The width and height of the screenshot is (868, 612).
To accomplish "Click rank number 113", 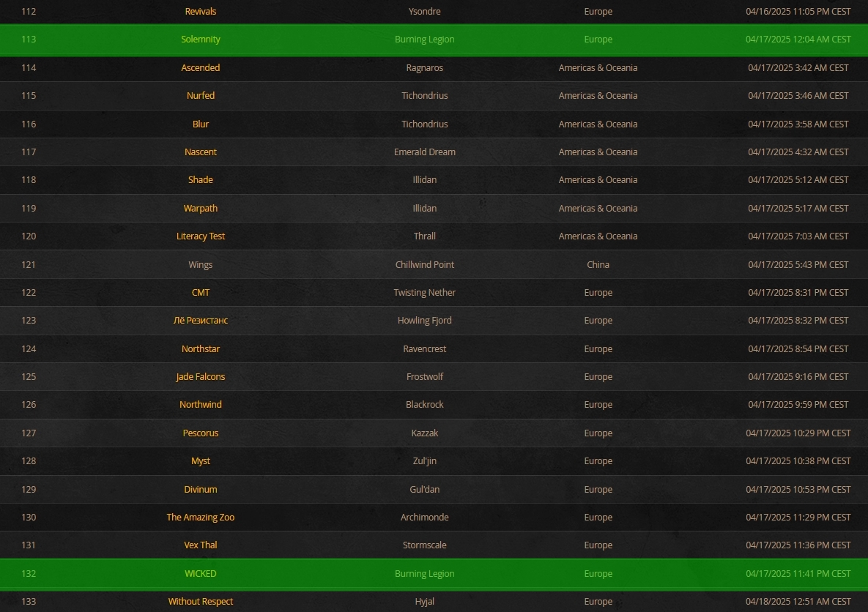I will pyautogui.click(x=29, y=40).
